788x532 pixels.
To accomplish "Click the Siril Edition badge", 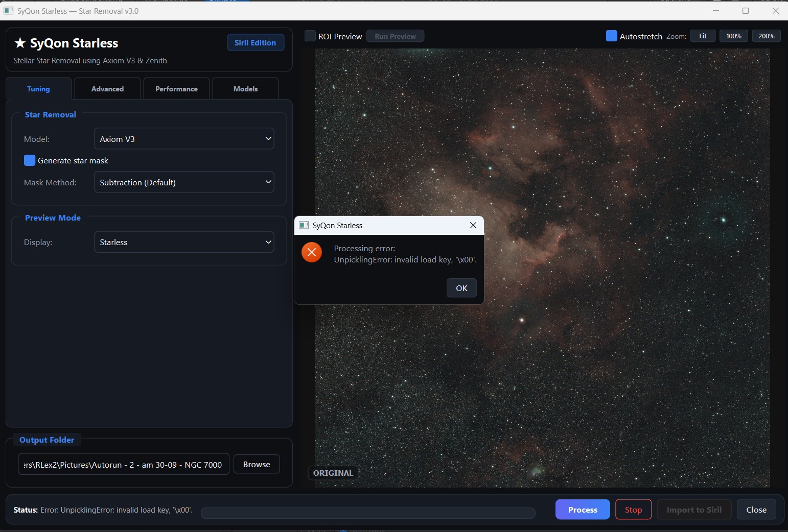I will pos(256,43).
